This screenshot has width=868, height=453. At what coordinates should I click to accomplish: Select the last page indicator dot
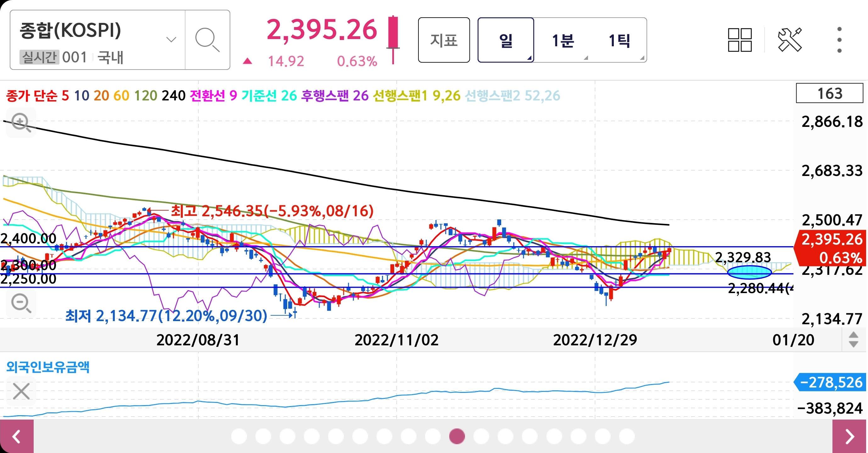(x=627, y=437)
